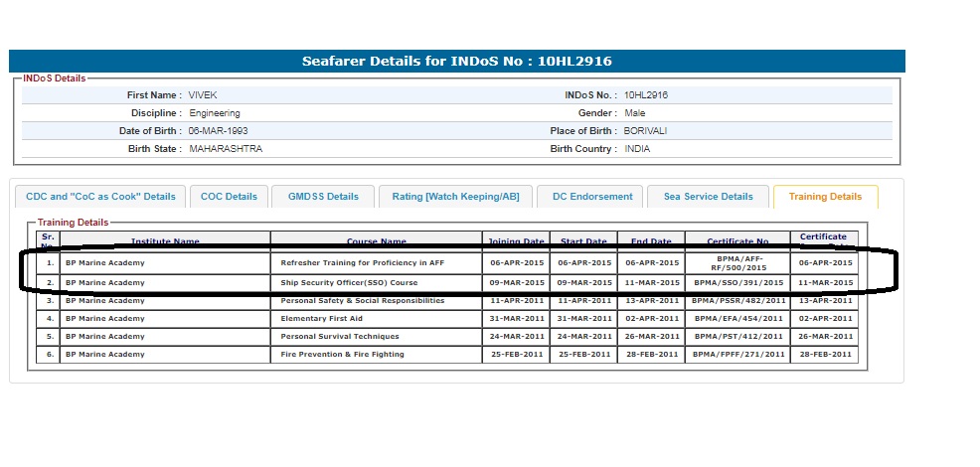Click the Course Name column header
The width and height of the screenshot is (980, 467).
376,241
